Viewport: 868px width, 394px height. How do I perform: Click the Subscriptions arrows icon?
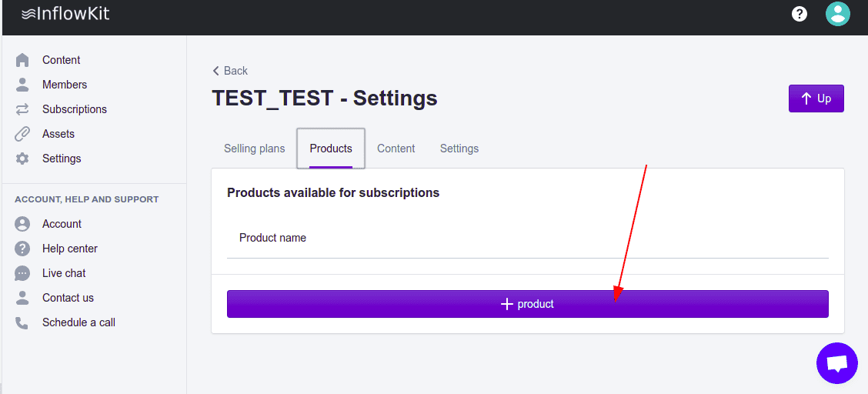[x=22, y=109]
